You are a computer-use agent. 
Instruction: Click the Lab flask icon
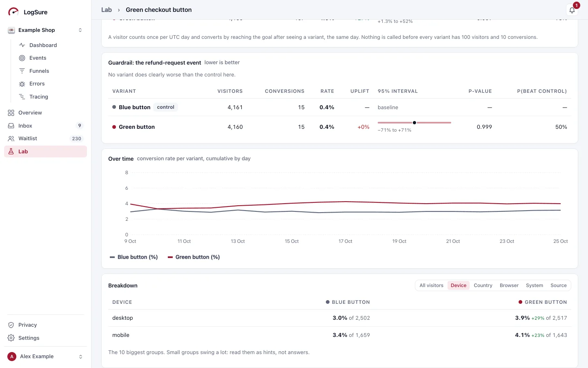tap(11, 152)
